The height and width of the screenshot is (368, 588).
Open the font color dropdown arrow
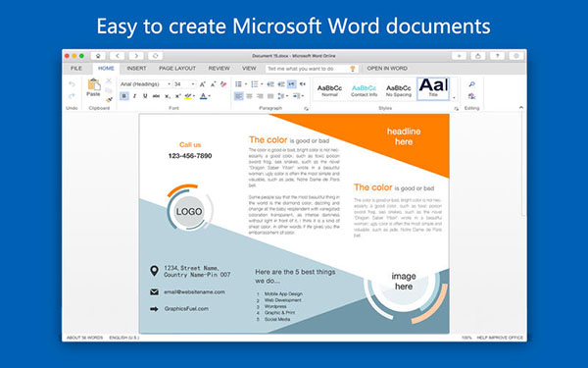click(210, 96)
